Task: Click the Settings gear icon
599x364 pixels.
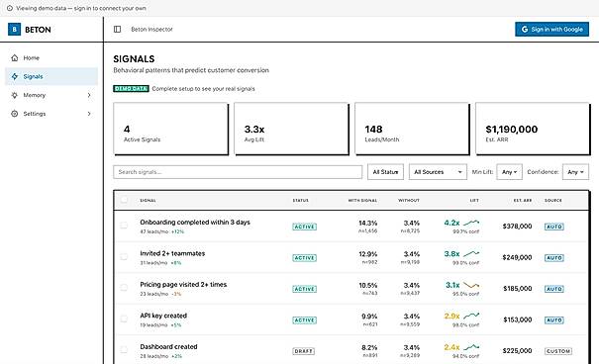Action: coord(15,114)
